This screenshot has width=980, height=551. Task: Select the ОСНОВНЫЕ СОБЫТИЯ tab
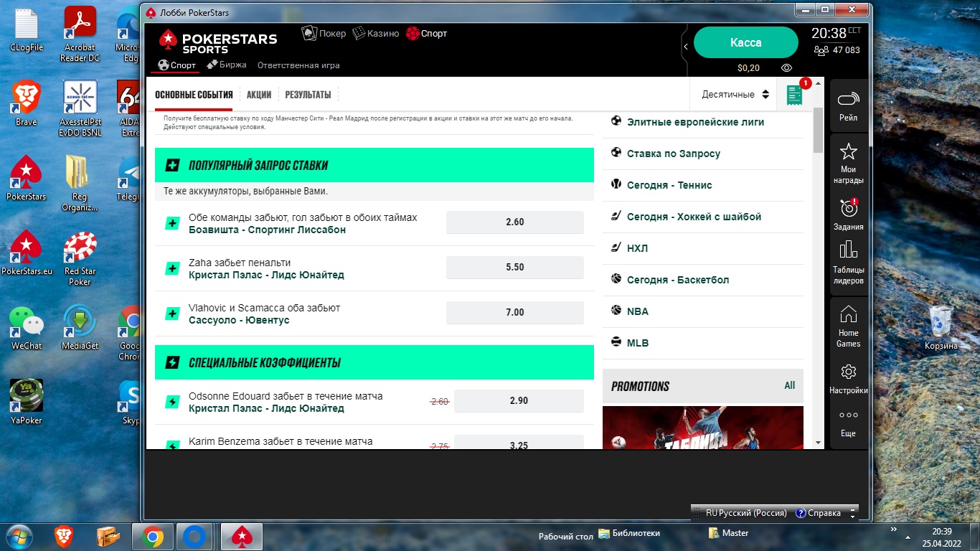click(194, 95)
